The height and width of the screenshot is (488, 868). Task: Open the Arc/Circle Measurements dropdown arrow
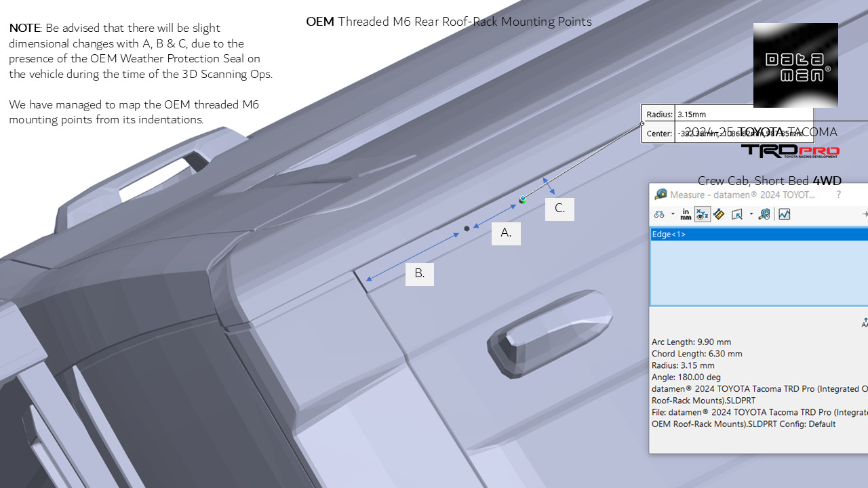click(673, 214)
